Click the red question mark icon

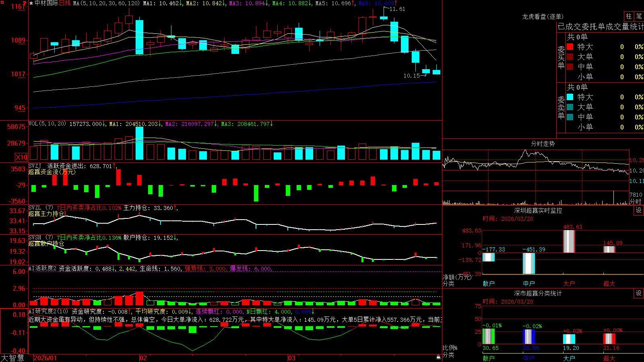(25, 3)
